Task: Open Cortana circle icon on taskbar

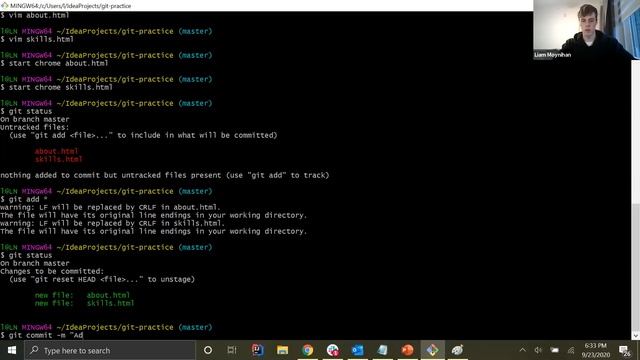Action: [208, 350]
